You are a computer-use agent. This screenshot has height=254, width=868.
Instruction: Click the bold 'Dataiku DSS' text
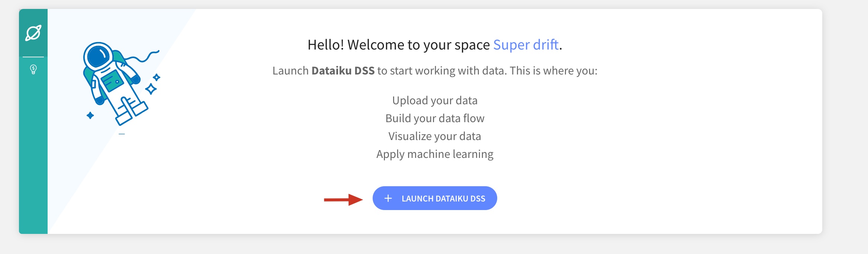[x=343, y=71]
